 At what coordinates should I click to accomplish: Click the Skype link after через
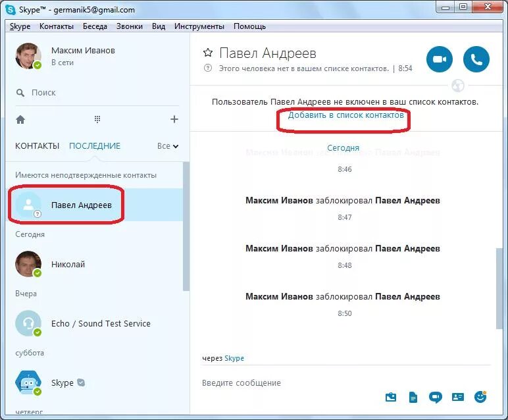(234, 358)
